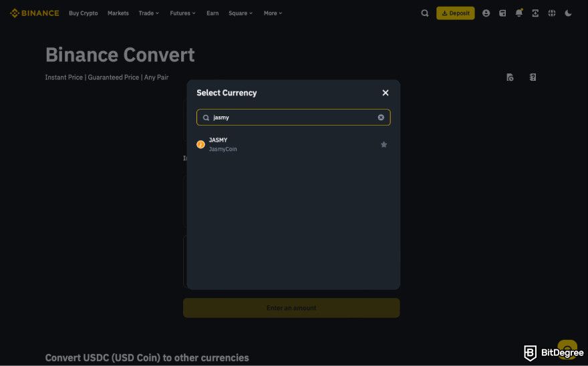Clear the jasmy search text

click(x=381, y=118)
